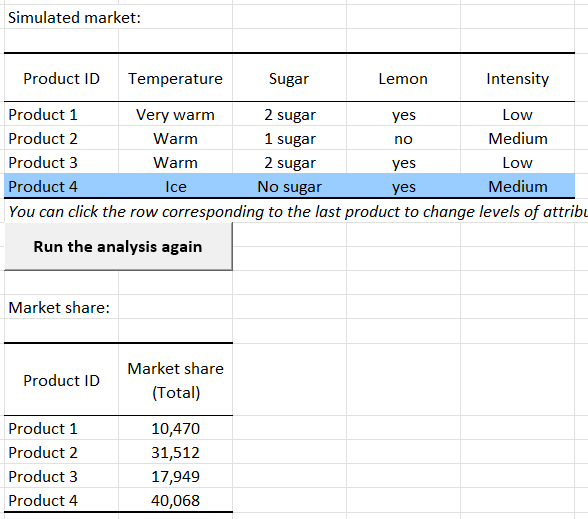
Task: Select Product 1's lemon 'yes' cell
Action: 404,115
